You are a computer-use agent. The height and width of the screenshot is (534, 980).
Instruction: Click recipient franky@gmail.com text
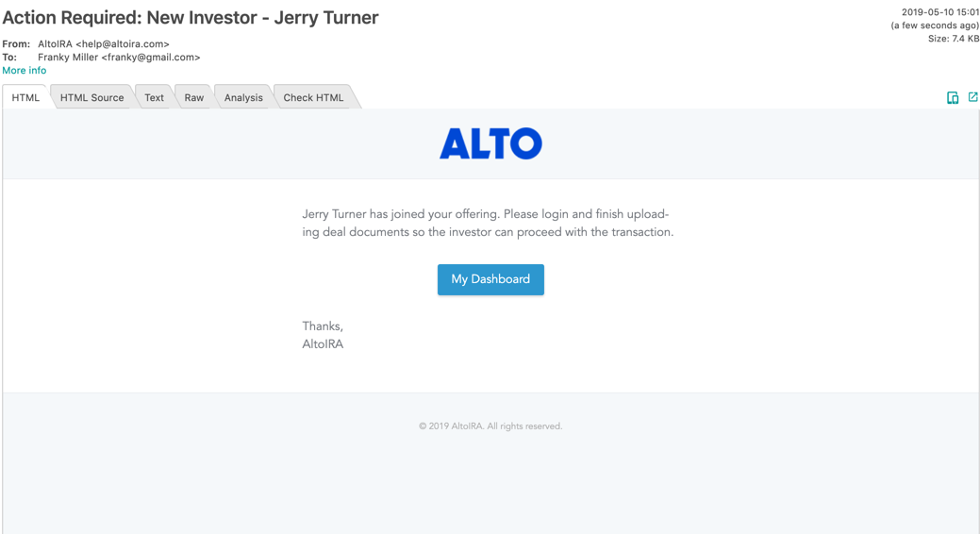click(151, 57)
